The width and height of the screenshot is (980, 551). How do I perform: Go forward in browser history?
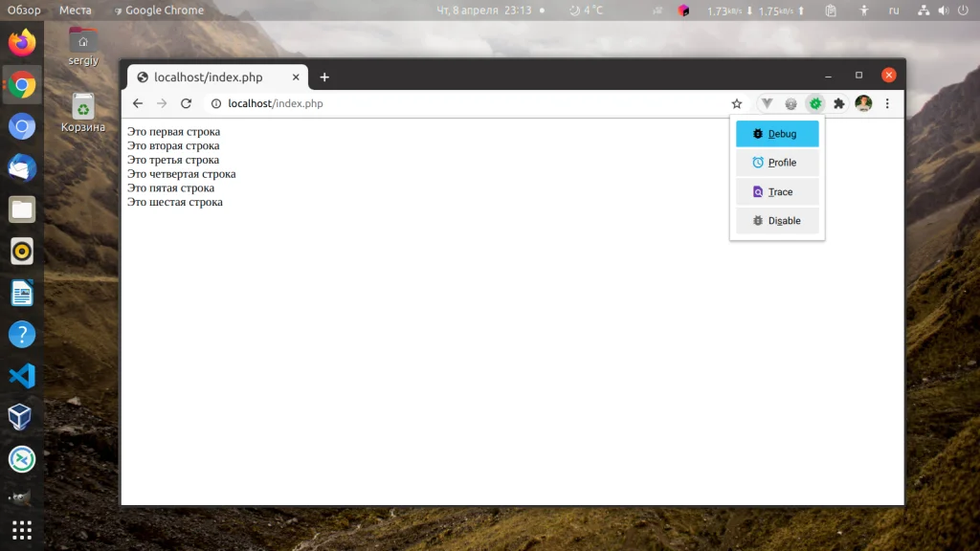pyautogui.click(x=162, y=103)
